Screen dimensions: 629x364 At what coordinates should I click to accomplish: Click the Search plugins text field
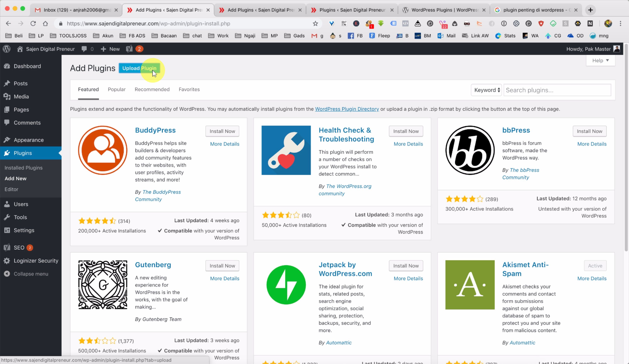(557, 90)
